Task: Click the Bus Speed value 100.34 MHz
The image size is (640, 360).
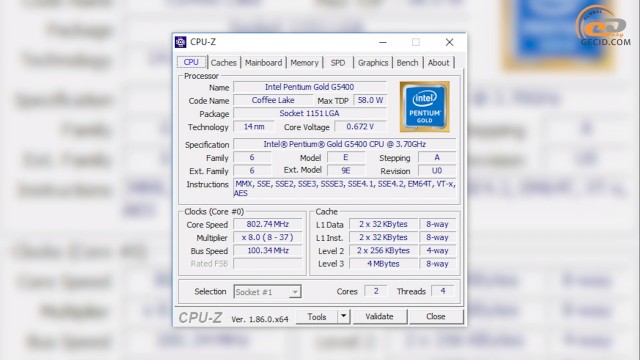Action: tap(268, 250)
